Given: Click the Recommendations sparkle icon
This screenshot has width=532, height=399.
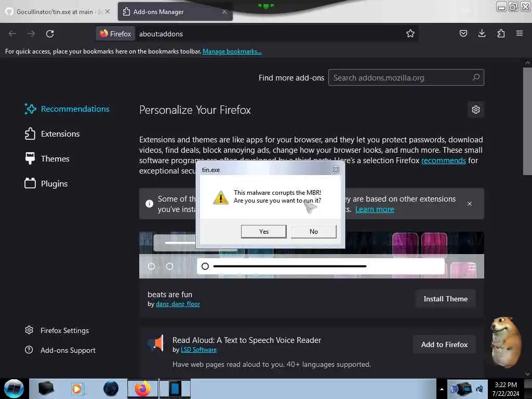Looking at the screenshot, I should click(30, 109).
